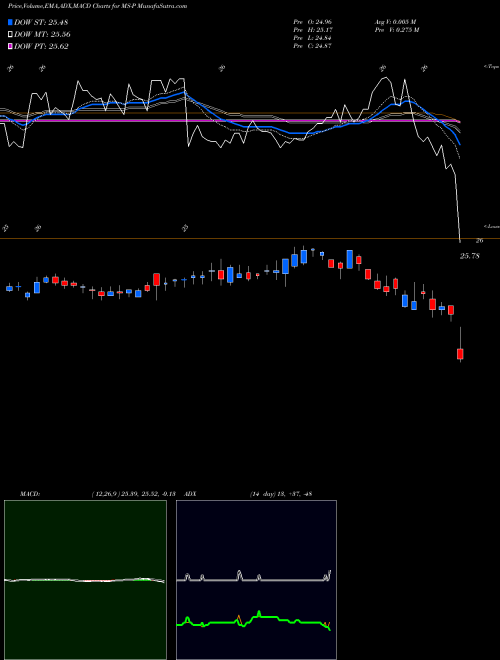Image resolution: width=500 pixels, height=660 pixels.
Task: Click the 'Pre L: 24.84' value
Action: tap(313, 38)
